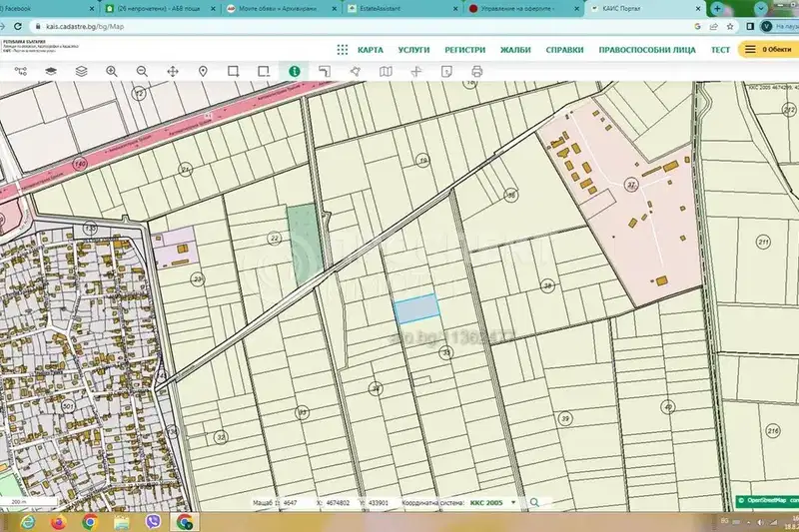Open the РЕГИСТРИ menu
Screen dimensions: 799x532
point(464,50)
